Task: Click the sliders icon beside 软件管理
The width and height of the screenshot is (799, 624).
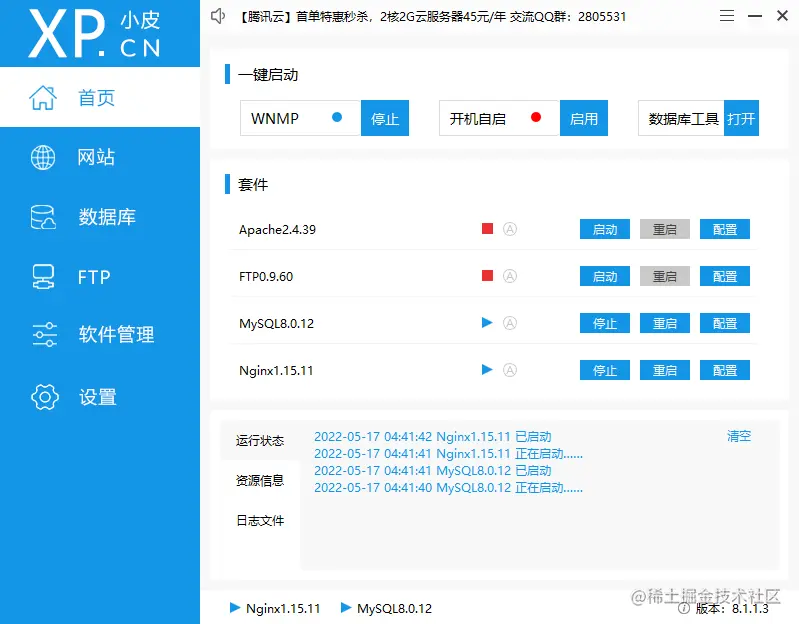Action: pyautogui.click(x=44, y=335)
